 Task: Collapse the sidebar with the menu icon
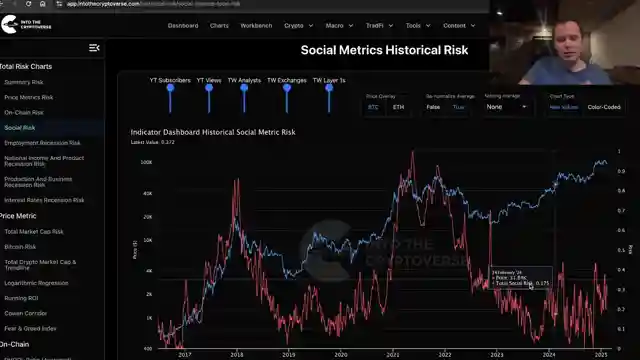point(94,48)
